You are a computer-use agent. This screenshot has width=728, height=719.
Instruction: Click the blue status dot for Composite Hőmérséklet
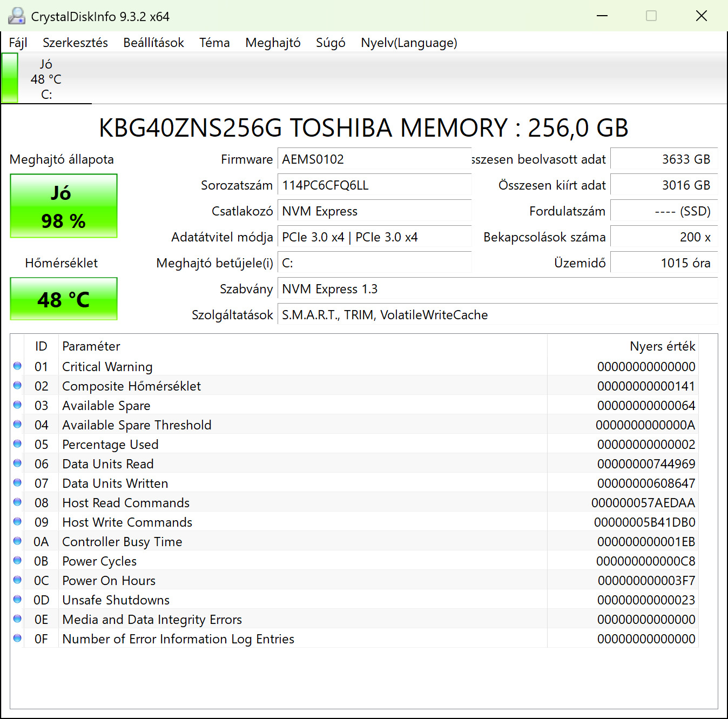(17, 386)
